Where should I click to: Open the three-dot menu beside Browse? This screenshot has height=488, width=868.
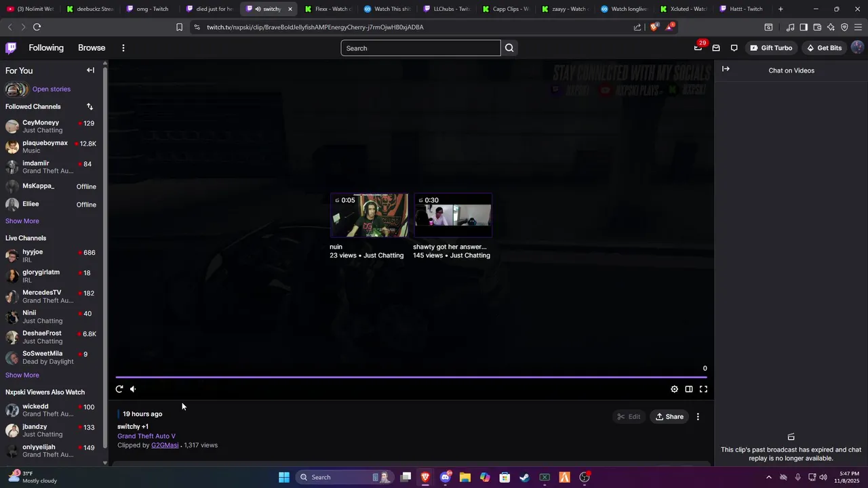(123, 48)
